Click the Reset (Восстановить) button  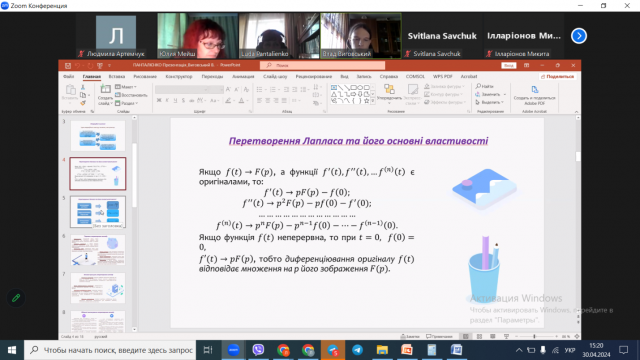click(x=131, y=95)
